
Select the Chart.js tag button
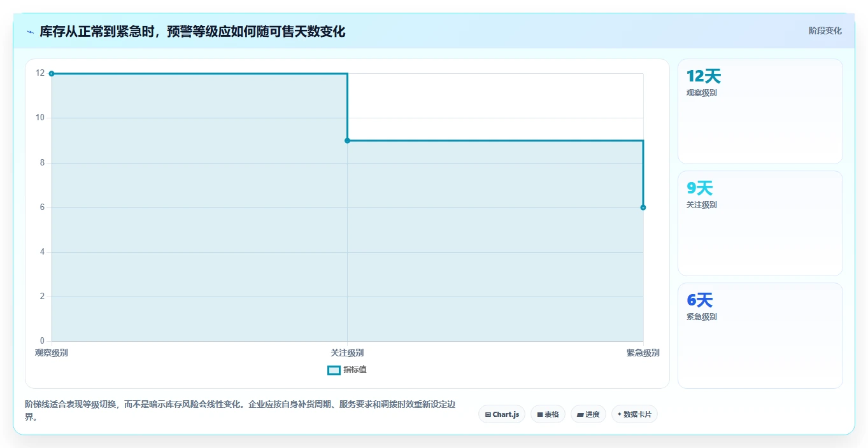(x=502, y=414)
